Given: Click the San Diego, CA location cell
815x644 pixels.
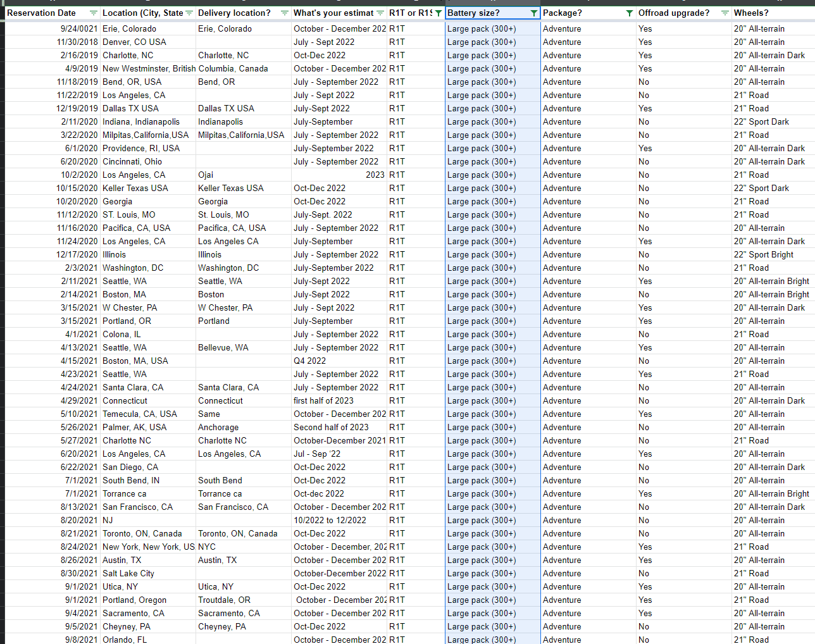Looking at the screenshot, I should click(x=148, y=468).
